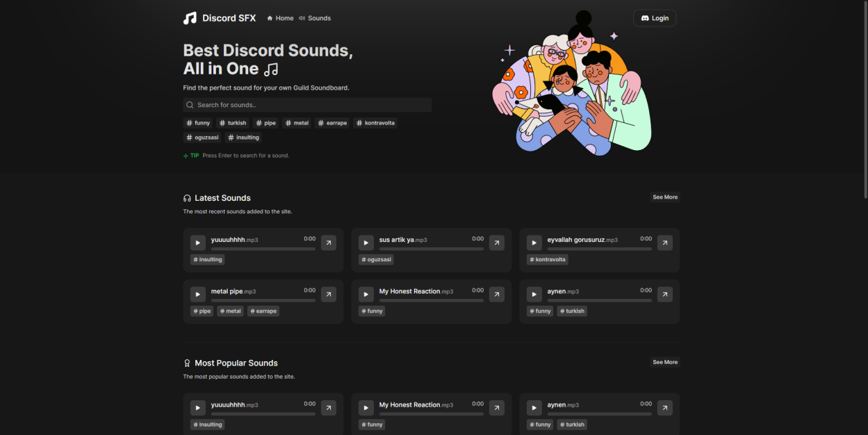Image resolution: width=868 pixels, height=435 pixels.
Task: Click the Most Popular Sounds section heading
Action: 236,363
